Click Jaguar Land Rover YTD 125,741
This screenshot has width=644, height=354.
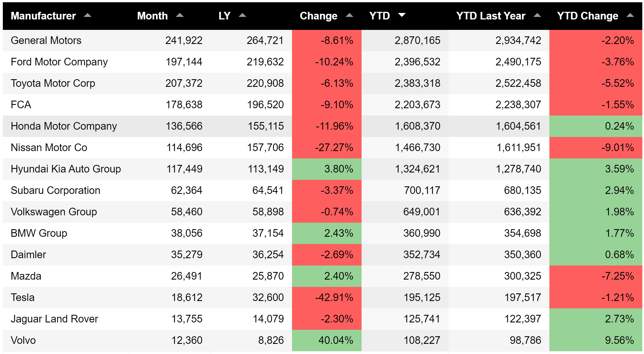[422, 319]
